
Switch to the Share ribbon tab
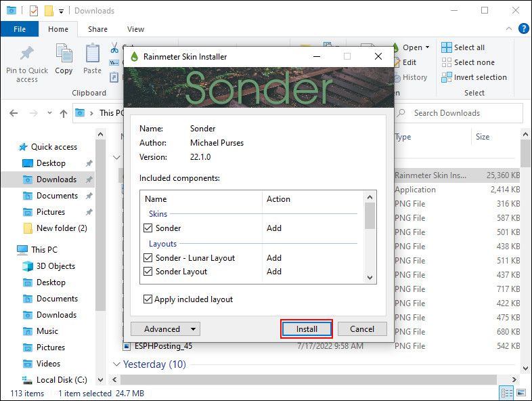97,29
